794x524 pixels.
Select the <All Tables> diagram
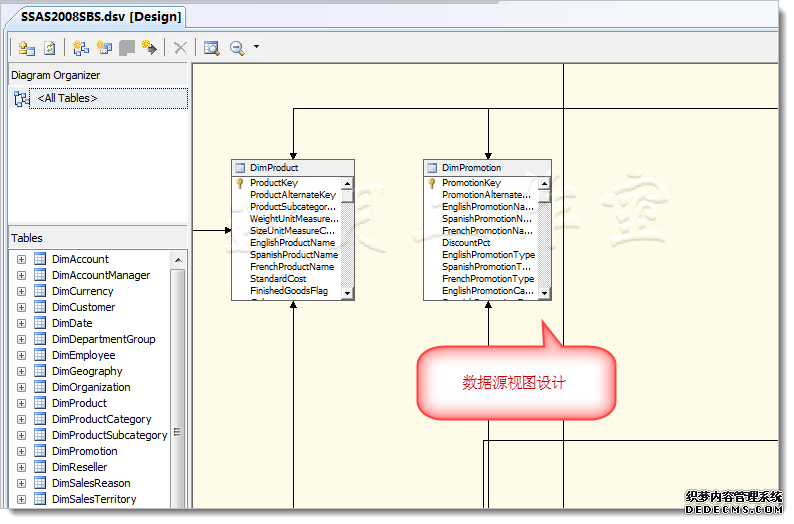[x=67, y=98]
